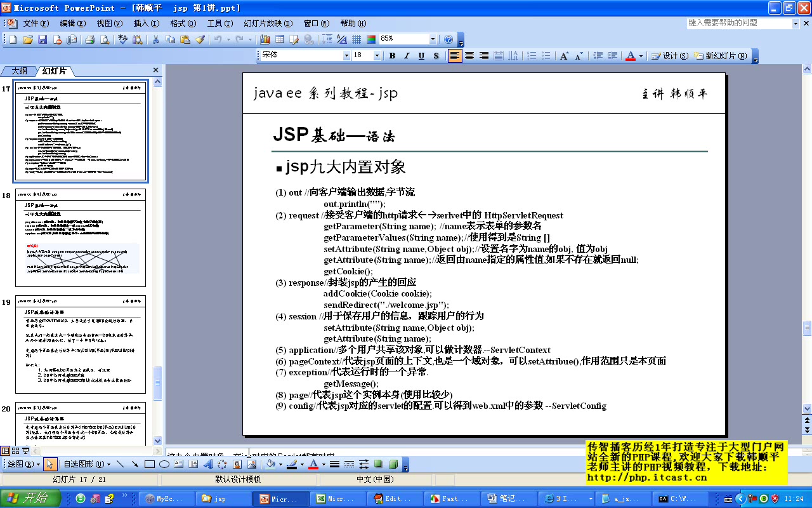Insert a table from toolbar
812x508 pixels.
coord(280,39)
